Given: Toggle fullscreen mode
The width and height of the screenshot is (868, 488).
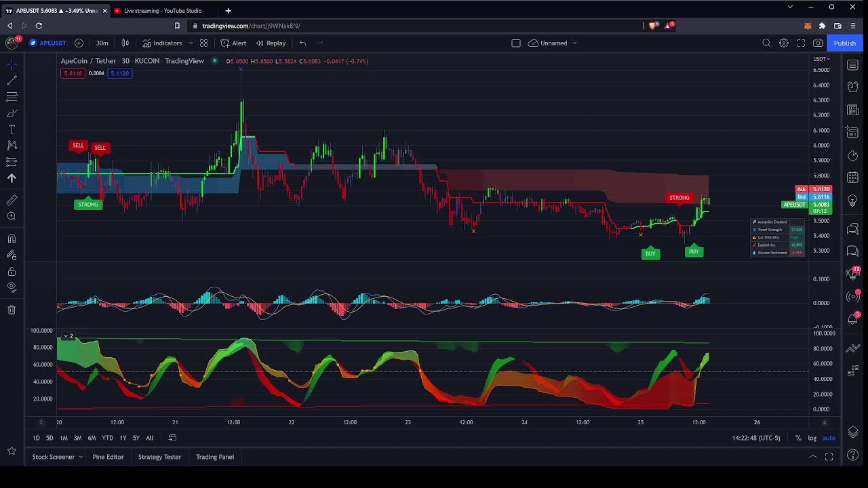Looking at the screenshot, I should (x=801, y=43).
